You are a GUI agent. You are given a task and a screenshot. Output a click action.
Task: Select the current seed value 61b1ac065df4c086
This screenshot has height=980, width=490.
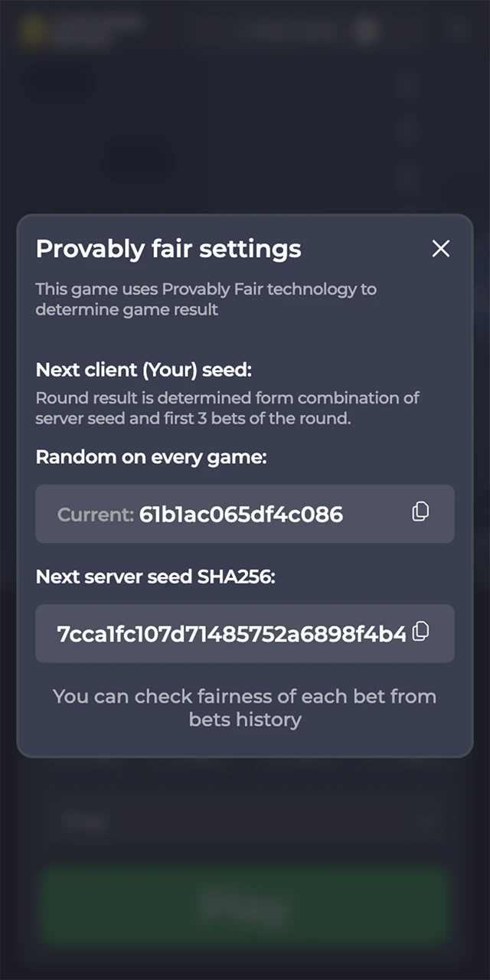(240, 514)
